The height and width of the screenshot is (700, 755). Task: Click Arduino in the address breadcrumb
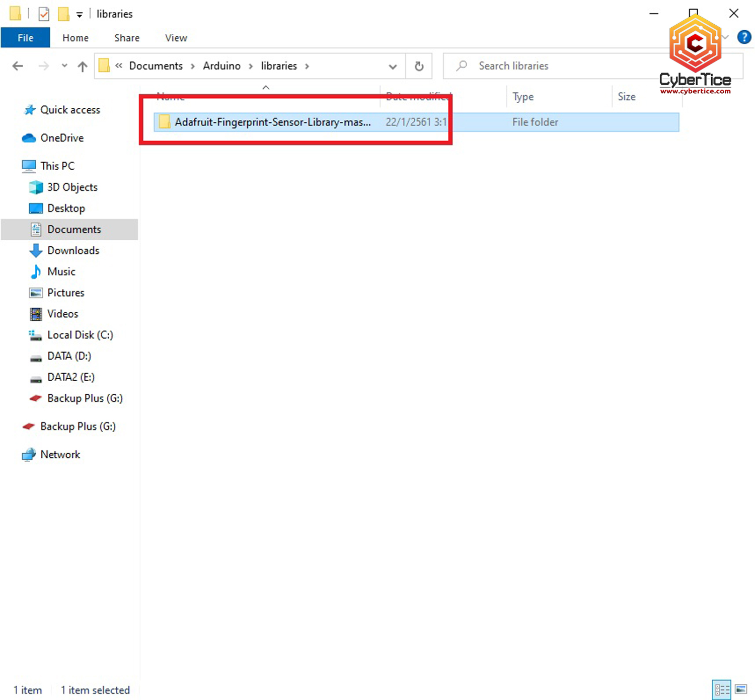point(221,66)
